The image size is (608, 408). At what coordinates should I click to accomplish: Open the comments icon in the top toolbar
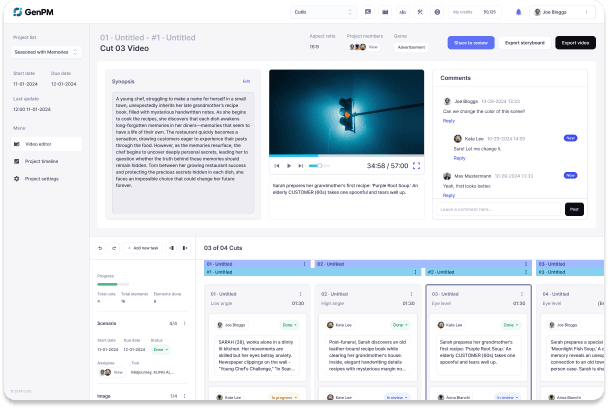pos(368,12)
